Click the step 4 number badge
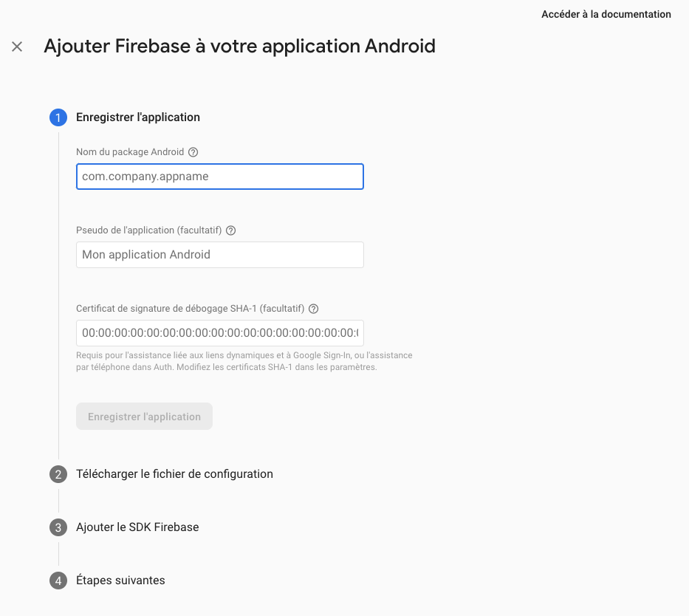689x616 pixels. coord(58,581)
